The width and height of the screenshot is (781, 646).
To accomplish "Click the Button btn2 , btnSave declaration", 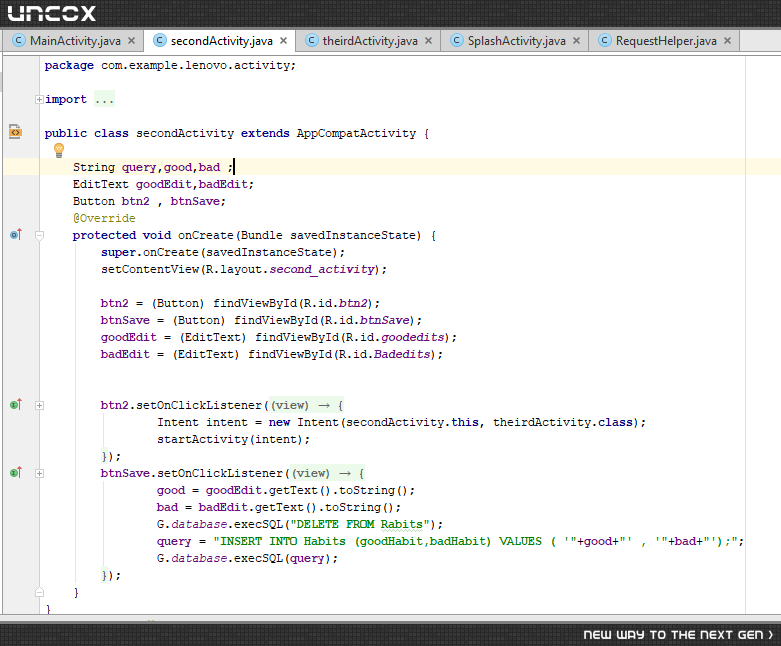I will pyautogui.click(x=149, y=201).
